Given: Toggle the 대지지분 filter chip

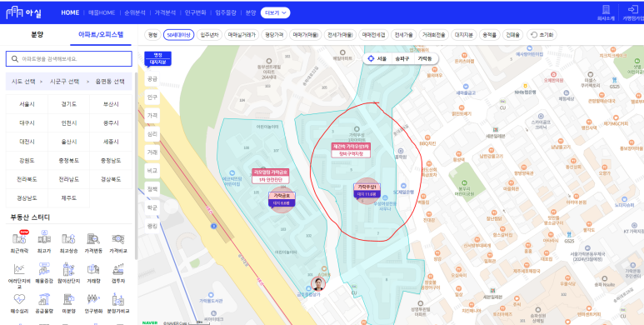Looking at the screenshot, I should click(463, 35).
